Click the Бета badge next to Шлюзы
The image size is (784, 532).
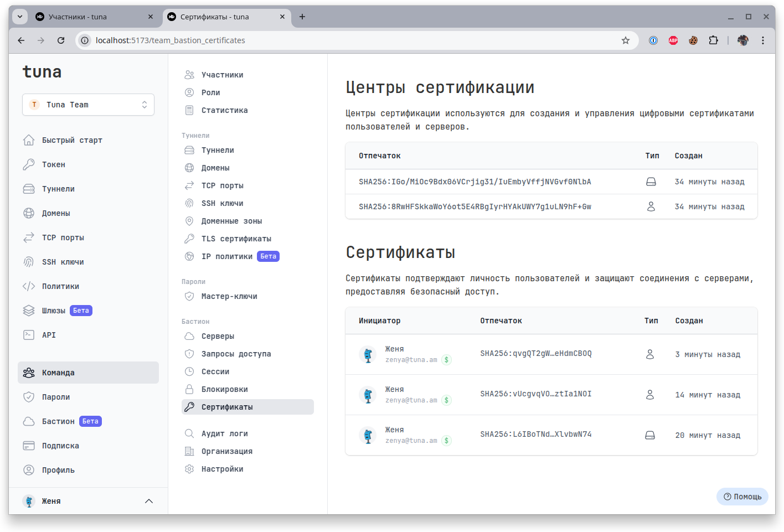[81, 311]
